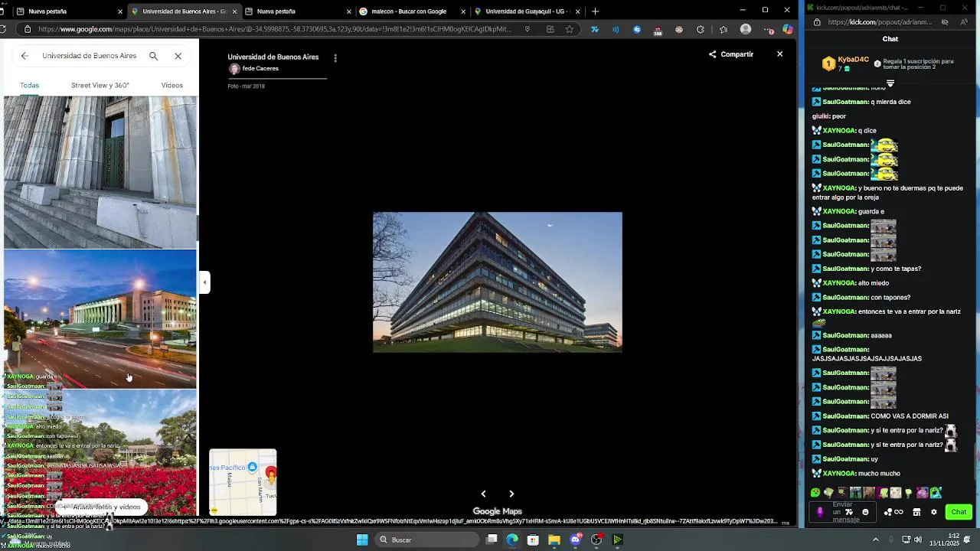
Task: Click the taskbar Buscar search box
Action: [x=428, y=540]
